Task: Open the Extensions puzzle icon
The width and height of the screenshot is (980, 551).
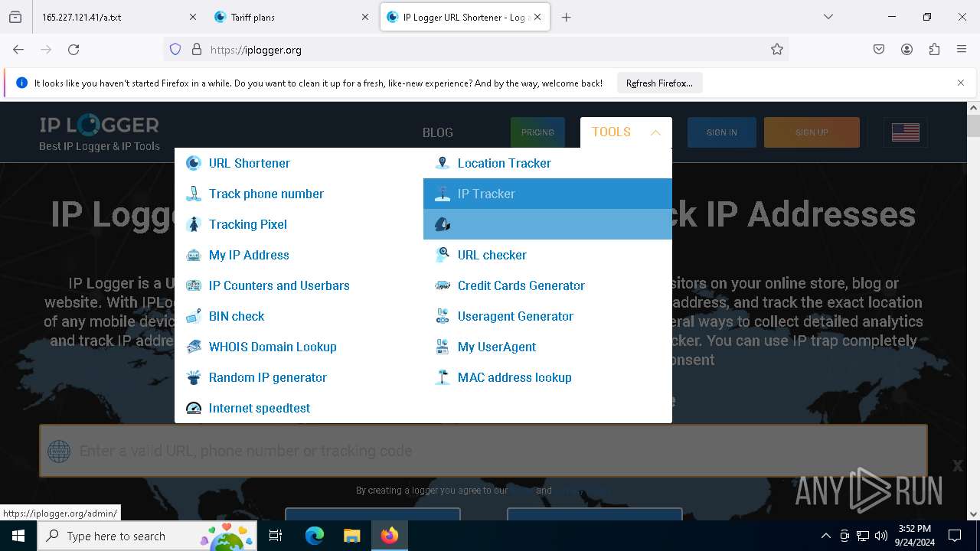Action: coord(934,50)
